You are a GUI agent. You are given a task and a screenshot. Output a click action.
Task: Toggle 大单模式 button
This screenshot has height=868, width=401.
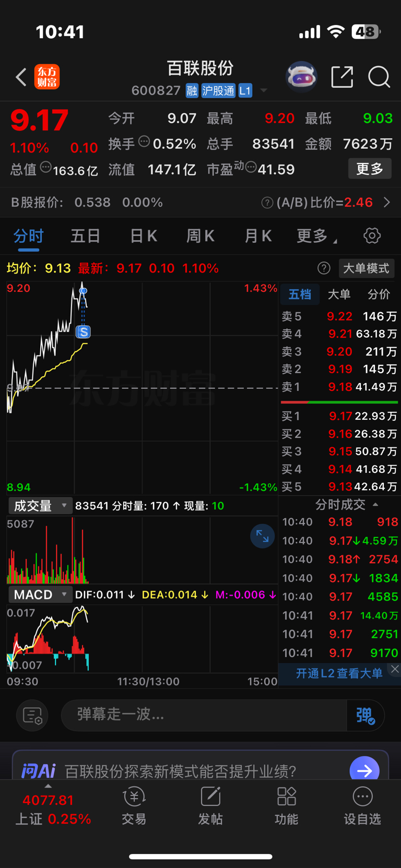point(367,268)
